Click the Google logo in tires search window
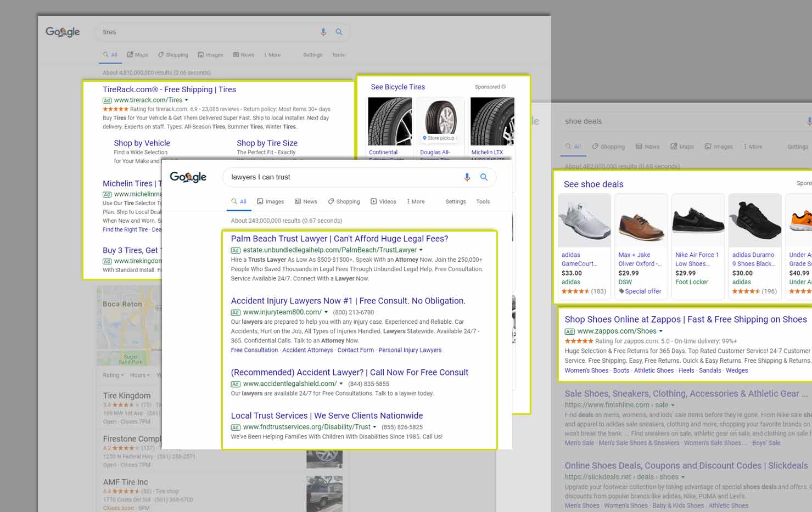 63,32
